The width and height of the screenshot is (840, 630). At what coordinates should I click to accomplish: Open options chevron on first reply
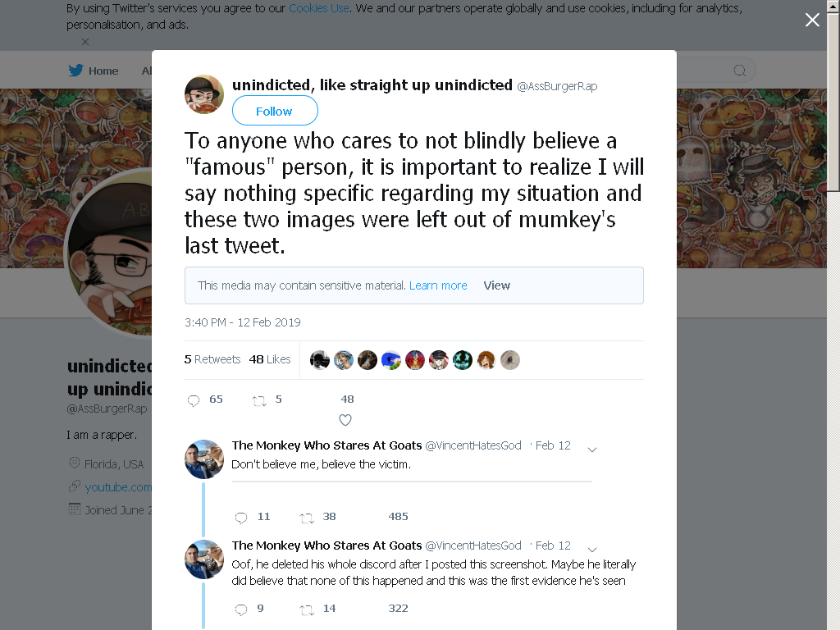592,450
